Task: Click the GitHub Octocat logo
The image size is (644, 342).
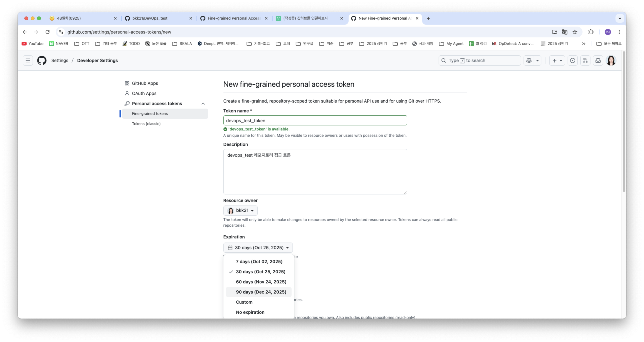Action: (42, 60)
